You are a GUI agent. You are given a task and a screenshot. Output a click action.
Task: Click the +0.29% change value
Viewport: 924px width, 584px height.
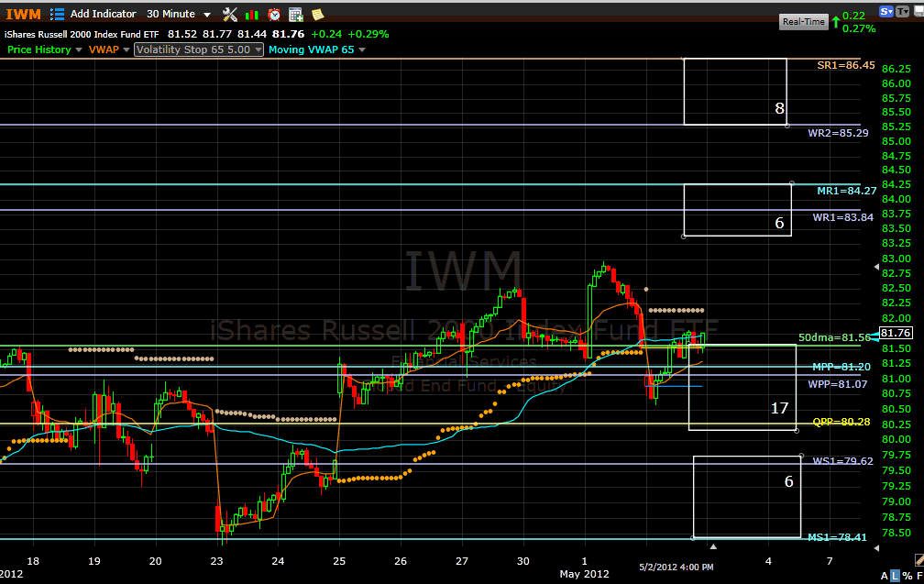click(368, 34)
